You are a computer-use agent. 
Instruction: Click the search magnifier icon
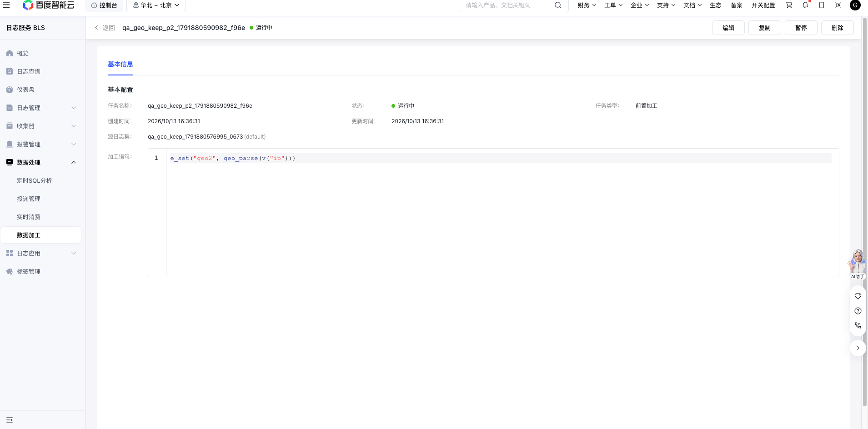click(x=558, y=5)
